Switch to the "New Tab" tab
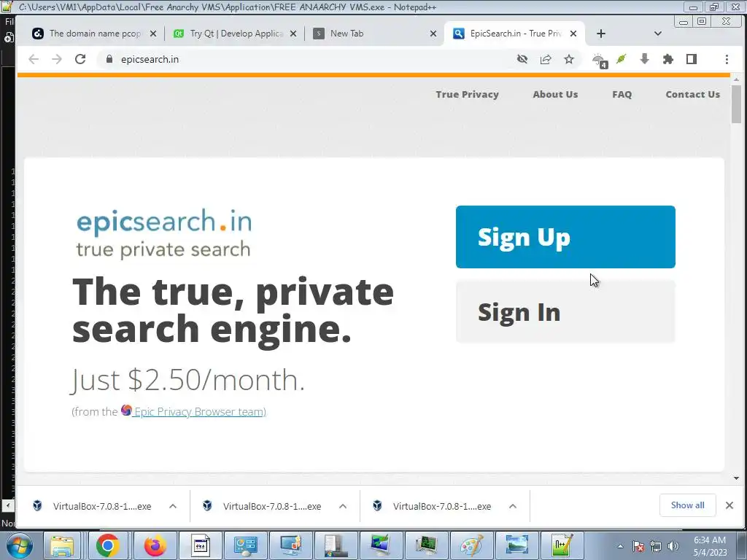Viewport: 747px width, 560px height. pos(374,34)
